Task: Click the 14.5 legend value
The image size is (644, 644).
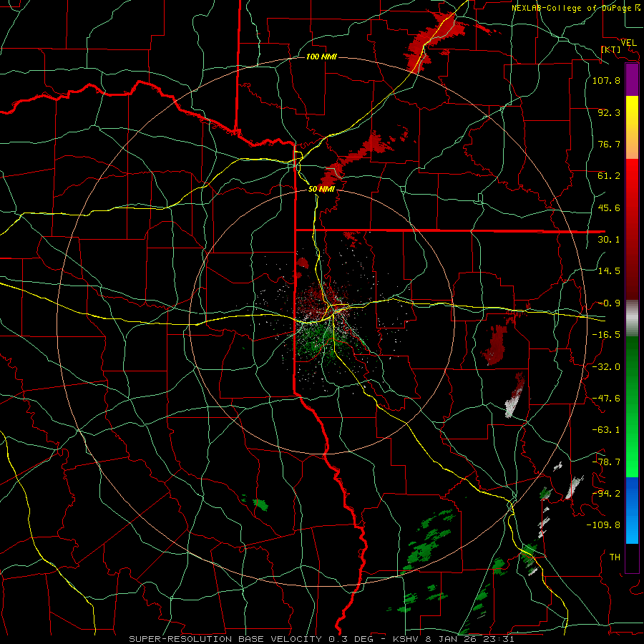Action: pyautogui.click(x=609, y=271)
